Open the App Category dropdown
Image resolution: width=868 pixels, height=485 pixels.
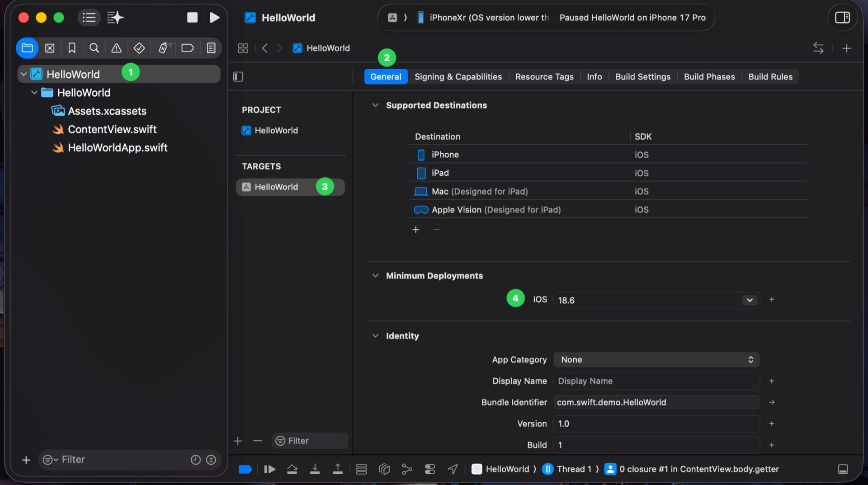coord(656,360)
